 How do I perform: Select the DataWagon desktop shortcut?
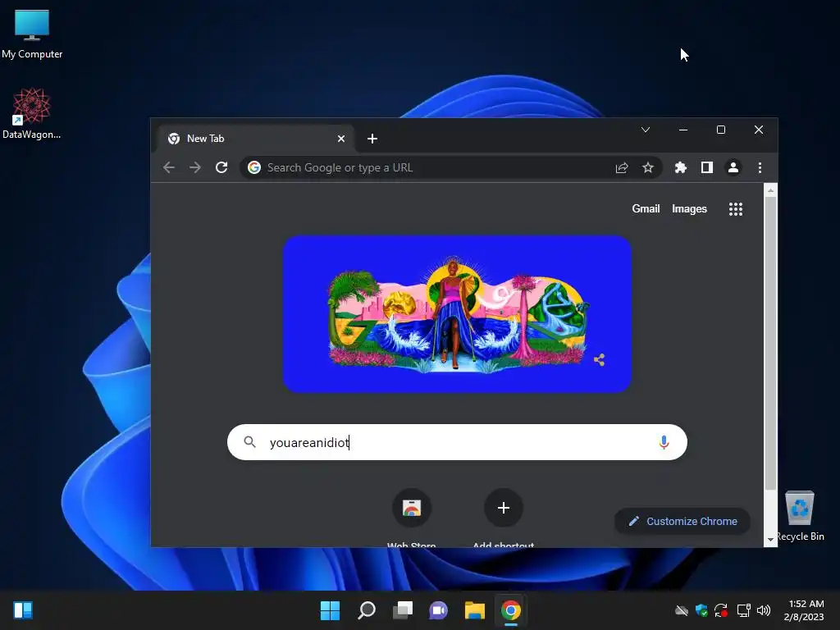point(32,113)
